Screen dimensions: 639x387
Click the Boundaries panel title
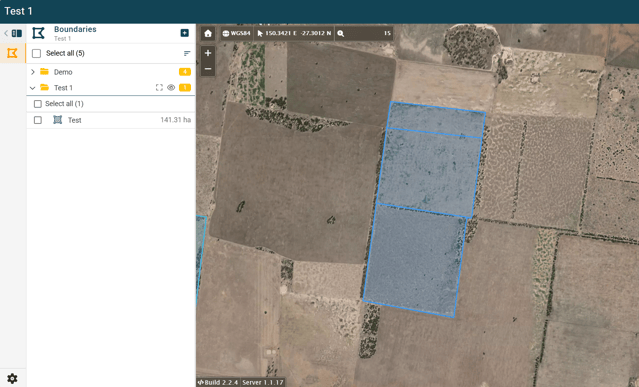pyautogui.click(x=75, y=29)
